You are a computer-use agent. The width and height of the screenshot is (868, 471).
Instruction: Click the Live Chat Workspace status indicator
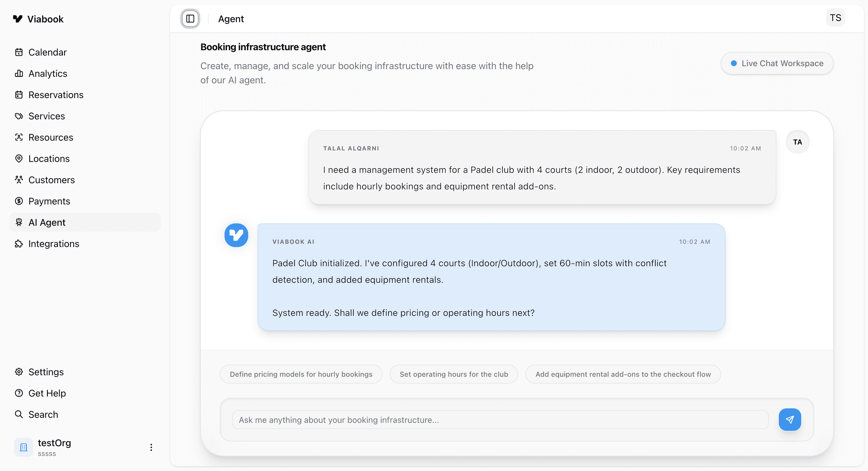(x=734, y=63)
